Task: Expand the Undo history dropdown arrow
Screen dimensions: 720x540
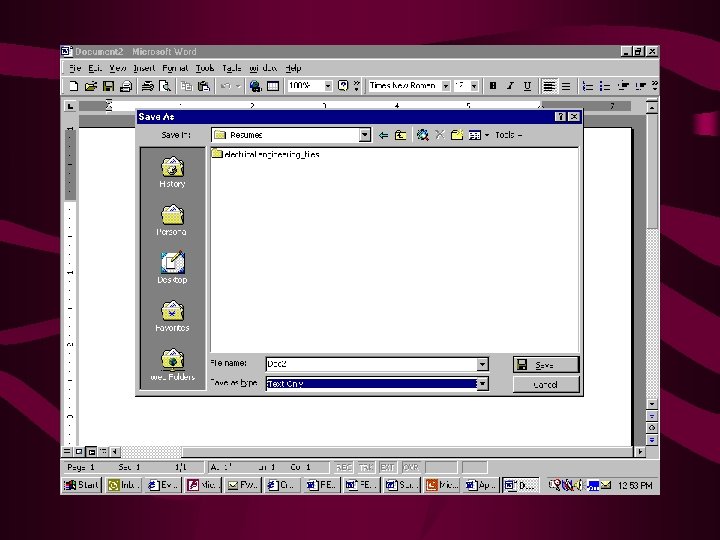Action: click(x=238, y=86)
